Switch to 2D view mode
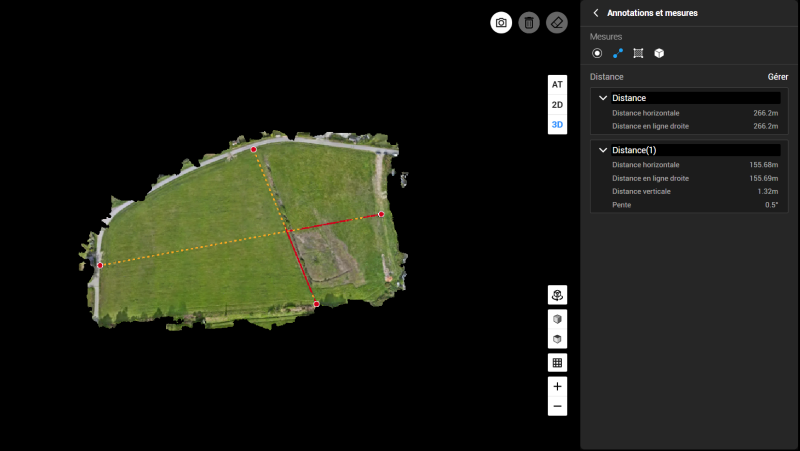Viewport: 800px width, 451px height. pos(557,104)
